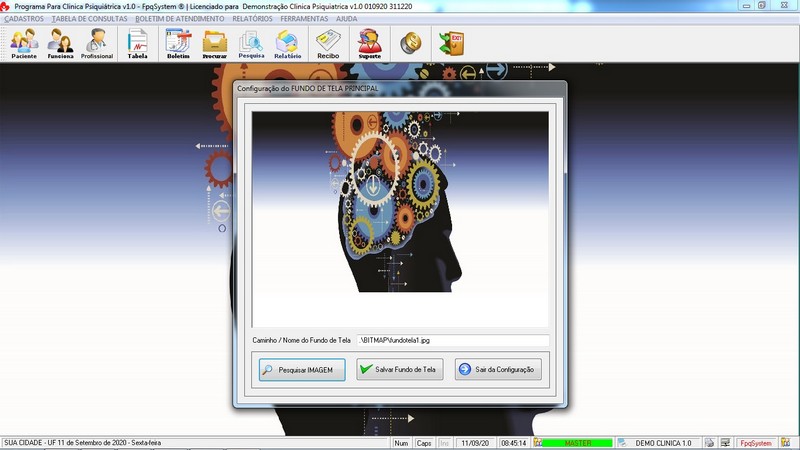Click the computer monitor icon in status bar
800x450 pixels.
coord(725,443)
